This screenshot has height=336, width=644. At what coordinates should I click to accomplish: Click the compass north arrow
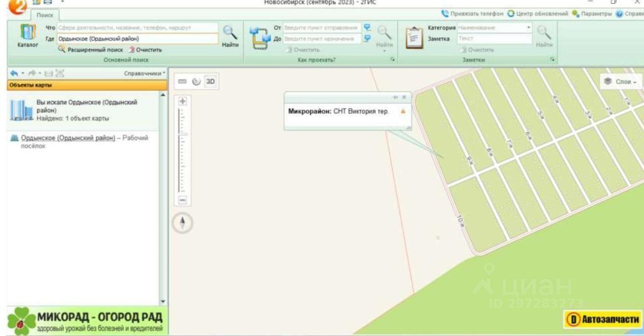point(183,222)
